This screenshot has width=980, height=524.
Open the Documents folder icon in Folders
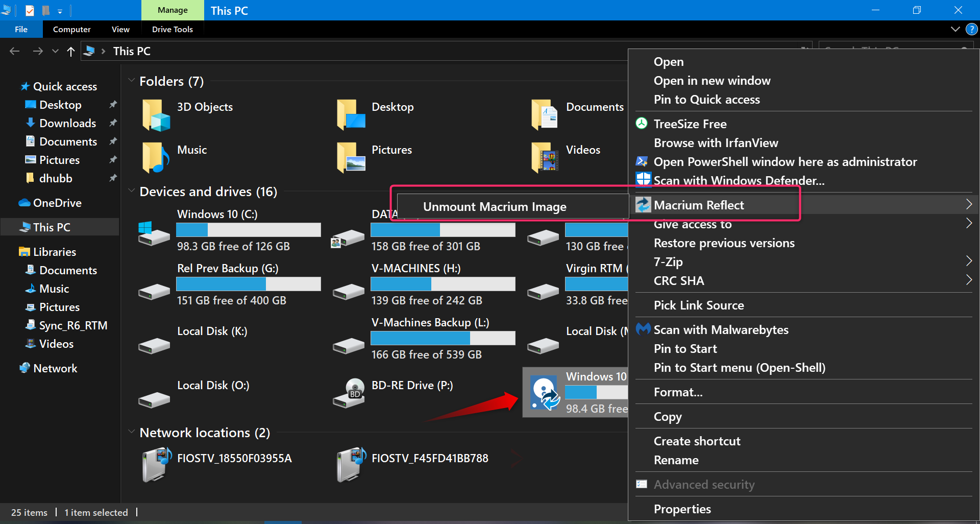tap(545, 114)
